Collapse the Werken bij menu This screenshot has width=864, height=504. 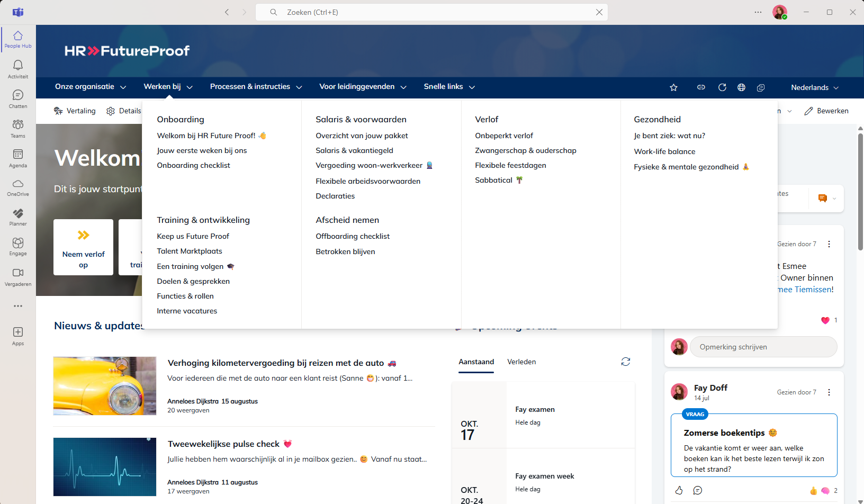point(168,87)
